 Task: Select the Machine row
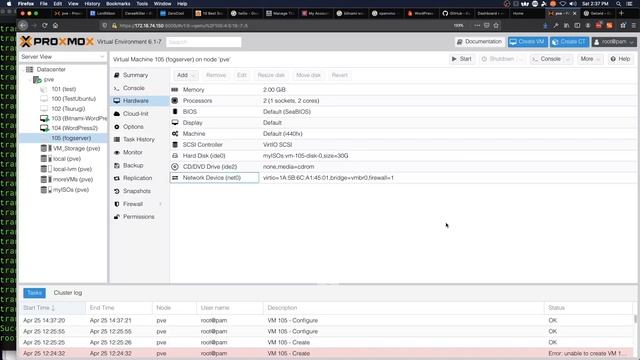pos(403,134)
